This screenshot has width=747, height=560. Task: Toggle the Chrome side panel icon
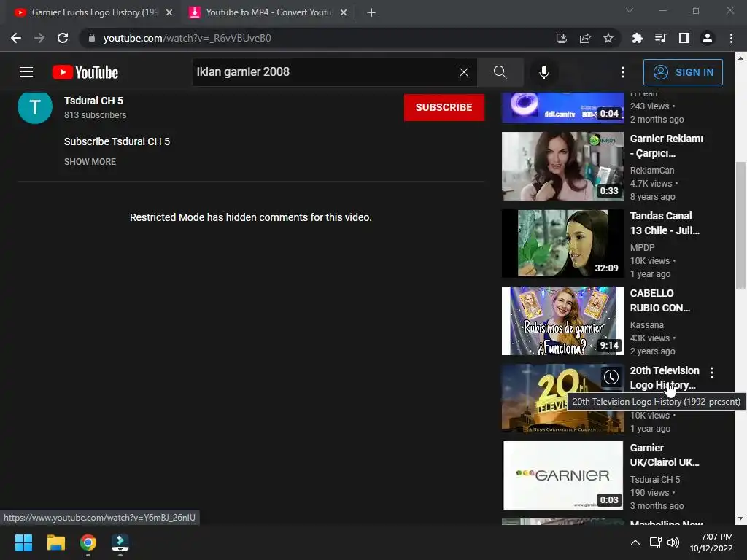click(684, 38)
